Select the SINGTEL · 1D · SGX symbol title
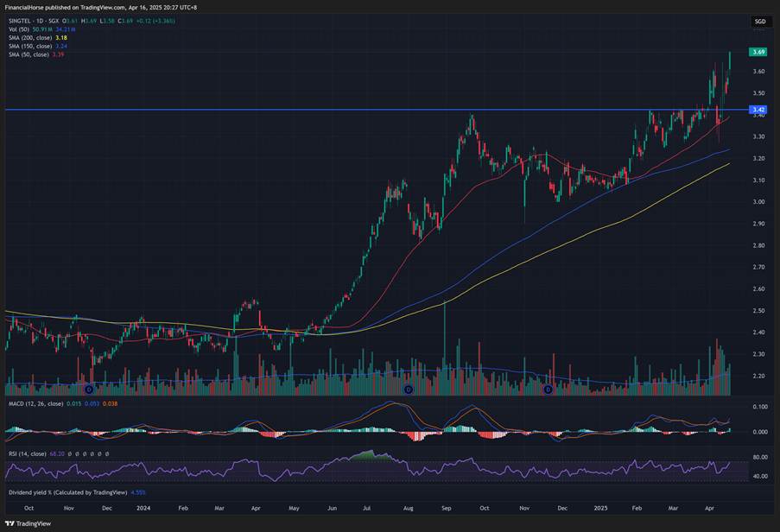 pyautogui.click(x=34, y=21)
